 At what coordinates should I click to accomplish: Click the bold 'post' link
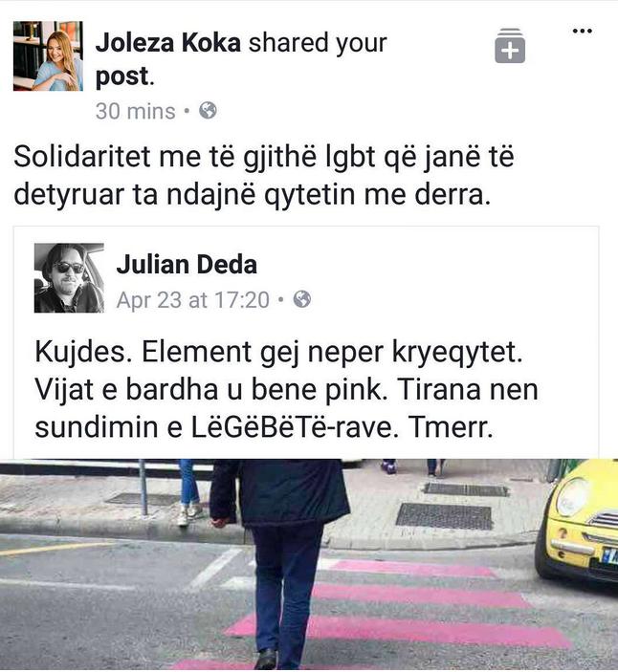point(121,76)
